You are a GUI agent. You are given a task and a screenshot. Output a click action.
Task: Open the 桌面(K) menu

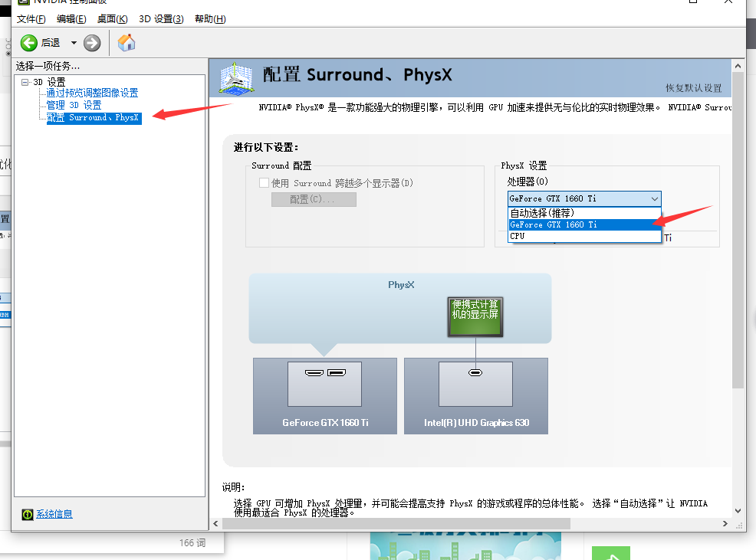click(x=113, y=19)
